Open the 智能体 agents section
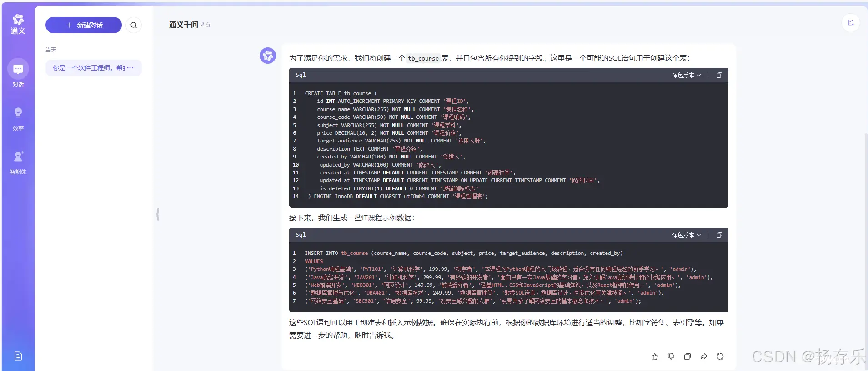This screenshot has height=371, width=868. 18,163
